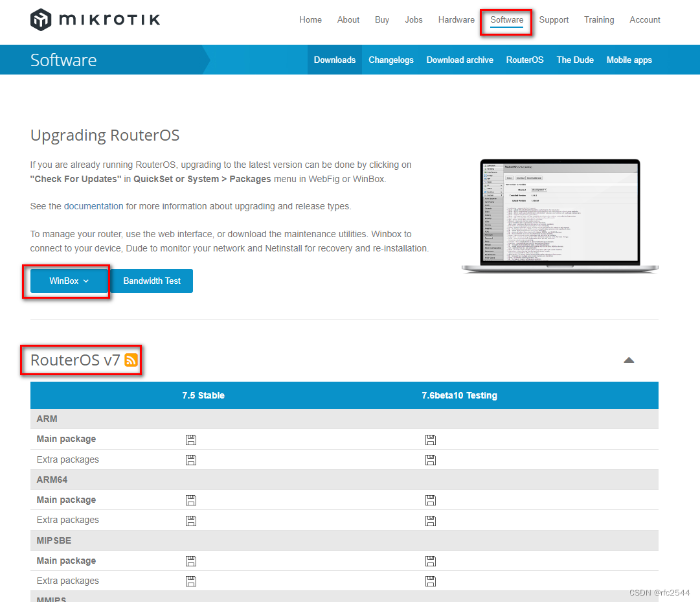Image resolution: width=700 pixels, height=602 pixels.
Task: Open the Account page
Action: tap(645, 19)
